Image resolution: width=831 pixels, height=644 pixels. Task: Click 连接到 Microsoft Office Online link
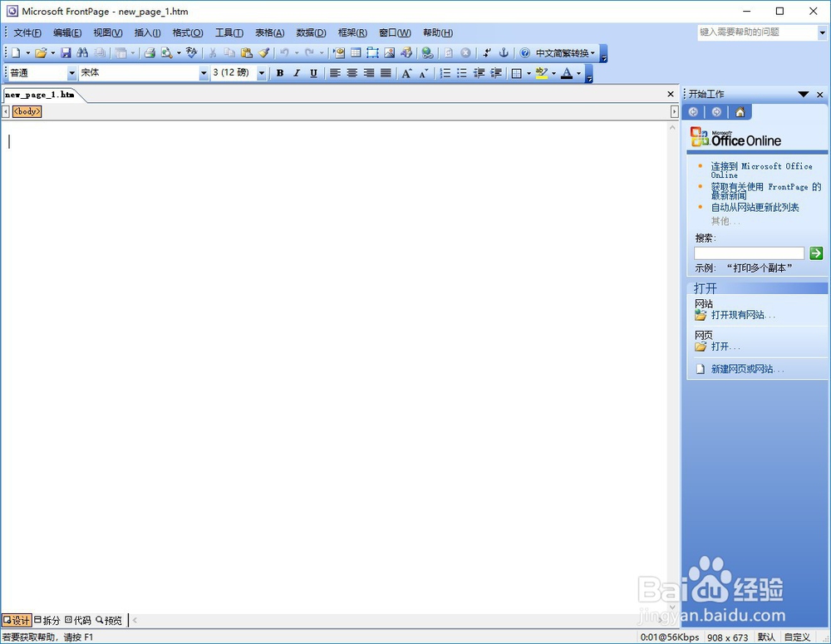761,170
